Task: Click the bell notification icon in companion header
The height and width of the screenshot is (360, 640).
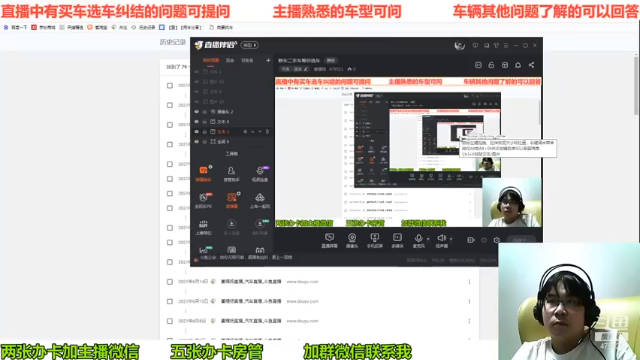Action: 518,65
